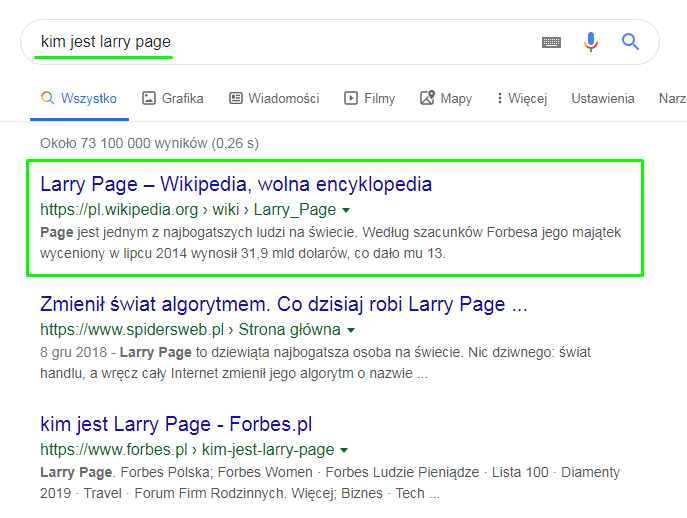This screenshot has height=518, width=687.
Task: Switch to the Wiadomości tab
Action: coord(274,99)
